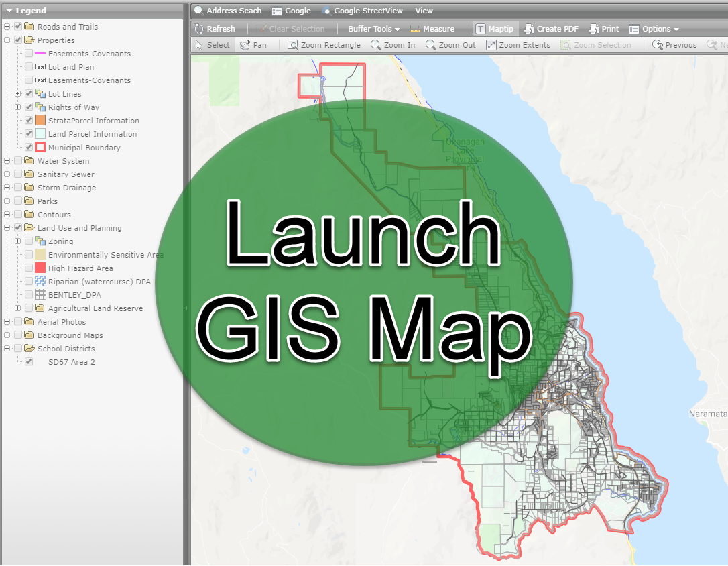Click the Zoom Extents icon
The width and height of the screenshot is (728, 566).
pos(491,45)
